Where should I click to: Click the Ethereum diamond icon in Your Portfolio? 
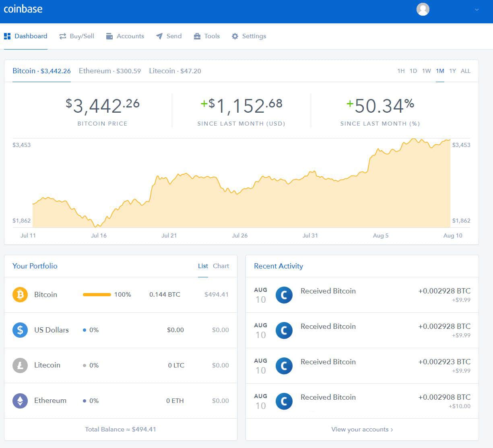coord(20,401)
